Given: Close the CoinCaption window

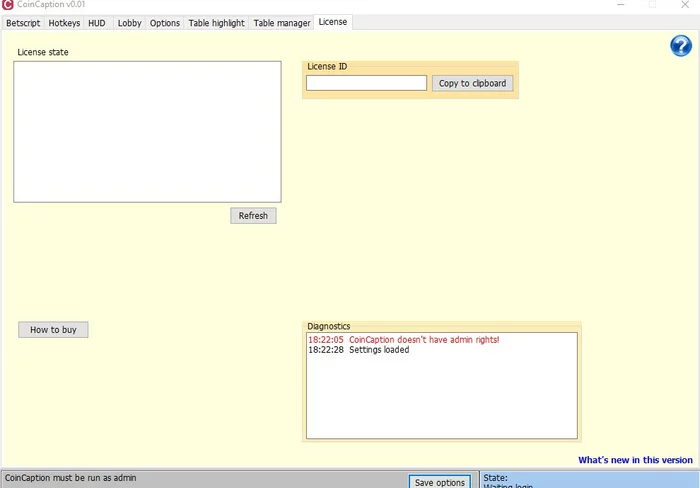Looking at the screenshot, I should coord(685,4).
